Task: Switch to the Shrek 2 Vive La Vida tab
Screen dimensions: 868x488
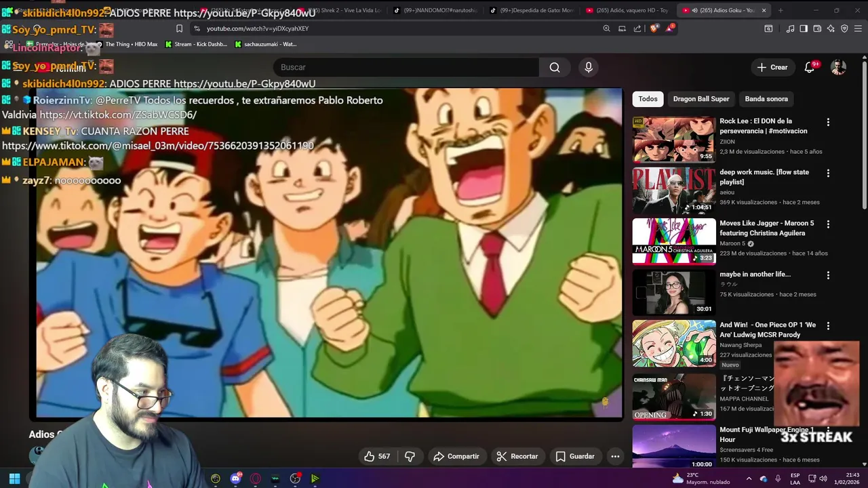Action: [x=342, y=10]
